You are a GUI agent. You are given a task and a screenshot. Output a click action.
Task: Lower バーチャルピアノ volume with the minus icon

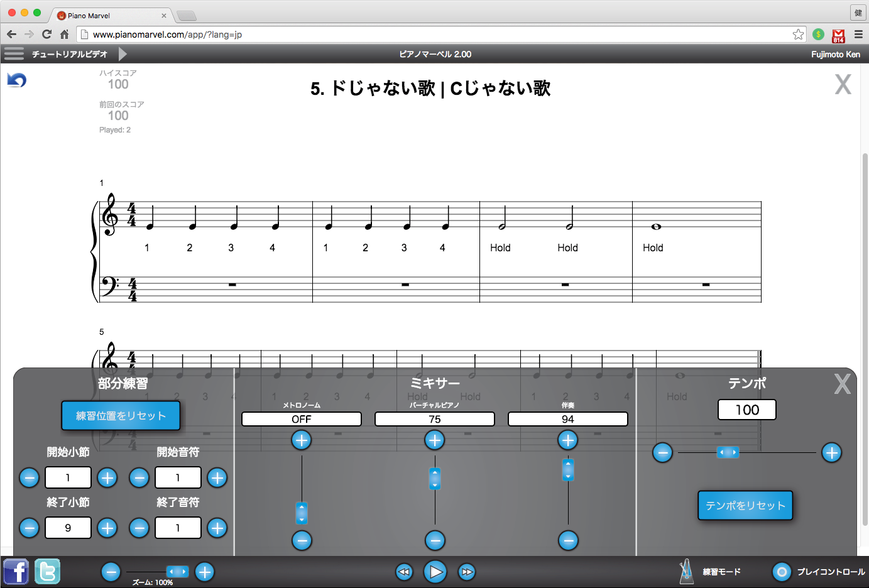(435, 540)
